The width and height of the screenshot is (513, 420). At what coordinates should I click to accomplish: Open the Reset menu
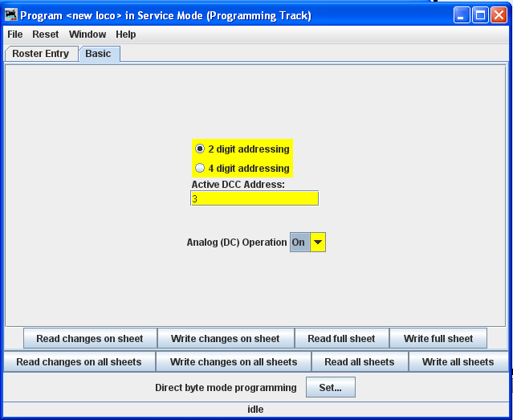coord(46,35)
